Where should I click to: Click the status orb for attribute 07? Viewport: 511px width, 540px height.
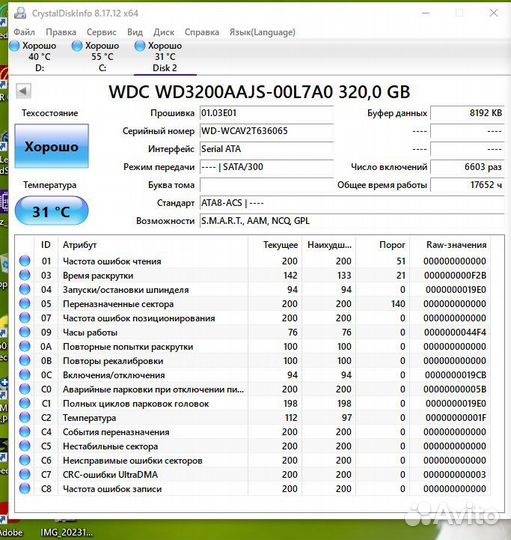(x=25, y=318)
